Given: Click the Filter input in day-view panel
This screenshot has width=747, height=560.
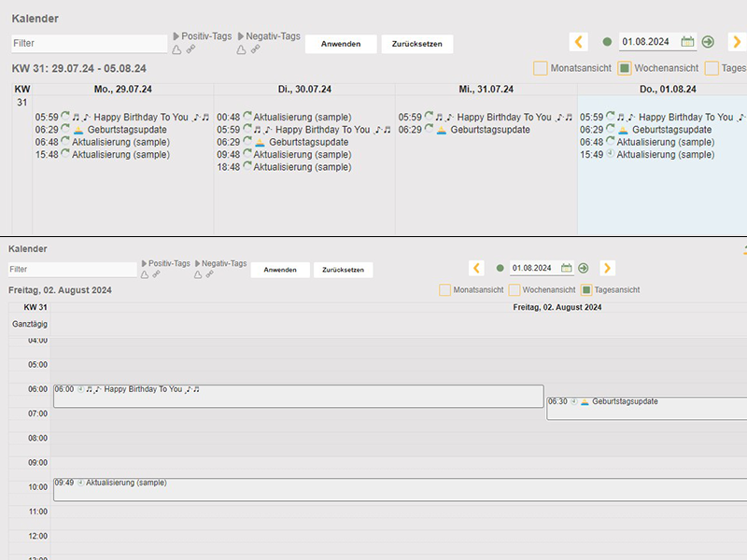Looking at the screenshot, I should pyautogui.click(x=73, y=270).
